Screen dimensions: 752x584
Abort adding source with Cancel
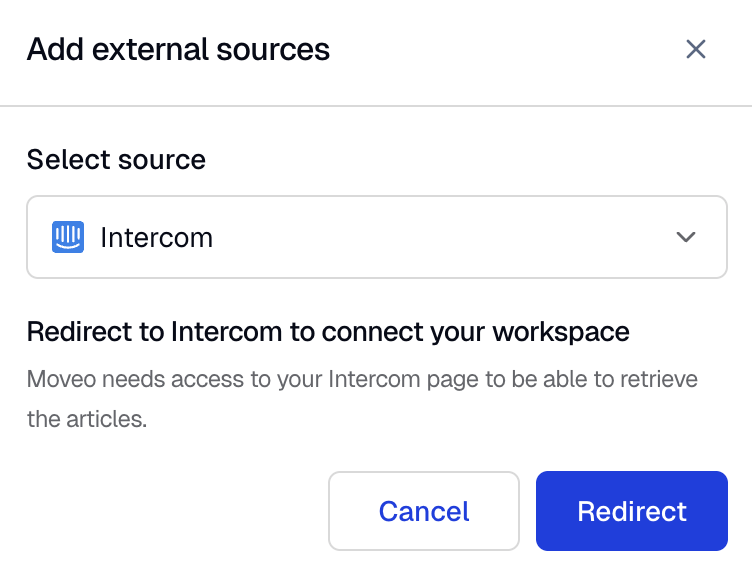coord(424,511)
